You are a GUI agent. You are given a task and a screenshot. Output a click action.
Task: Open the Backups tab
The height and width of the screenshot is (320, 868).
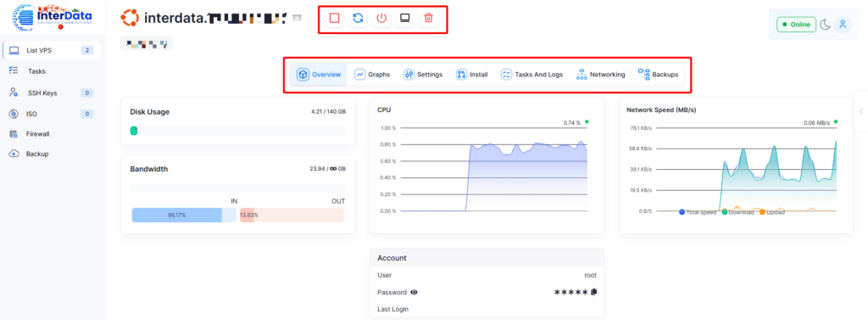click(658, 75)
